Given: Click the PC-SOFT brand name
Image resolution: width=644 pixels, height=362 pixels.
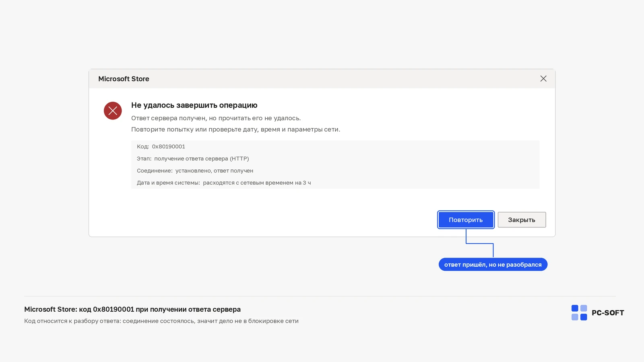Looking at the screenshot, I should pos(608,313).
